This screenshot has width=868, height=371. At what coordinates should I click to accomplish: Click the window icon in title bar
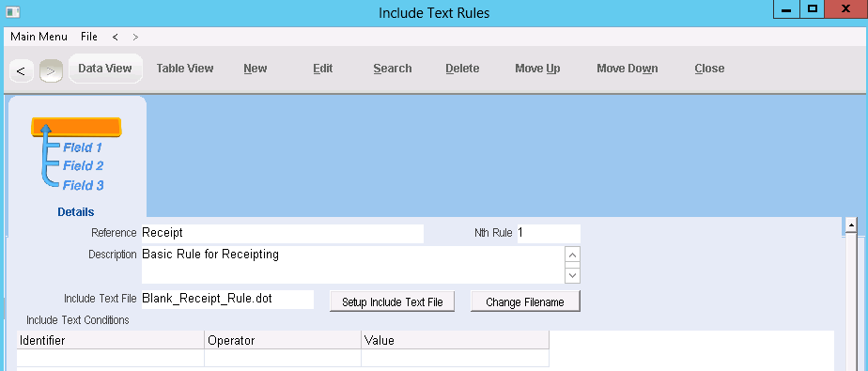[x=13, y=11]
